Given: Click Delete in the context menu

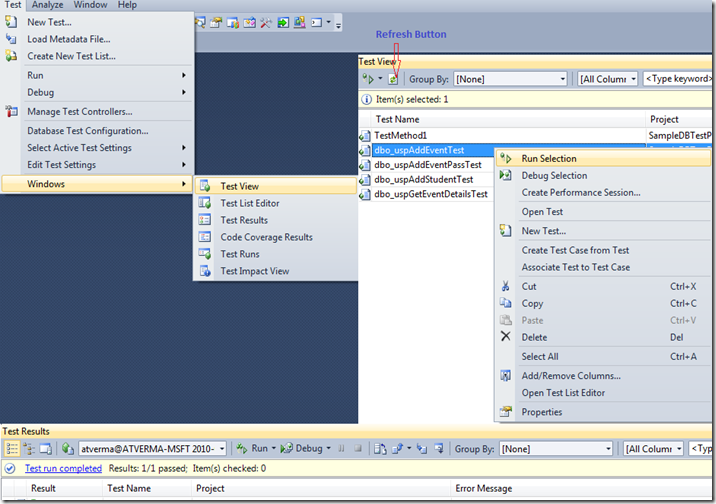Looking at the screenshot, I should 534,337.
